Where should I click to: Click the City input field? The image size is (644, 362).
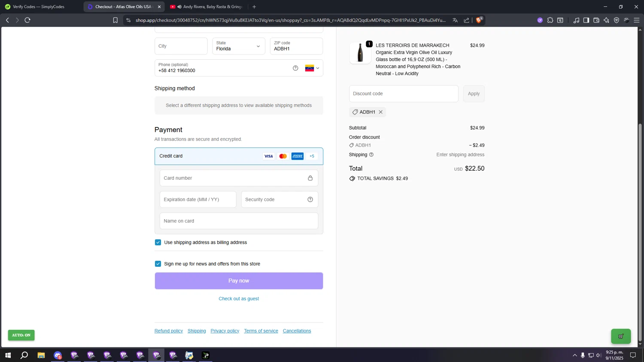181,46
